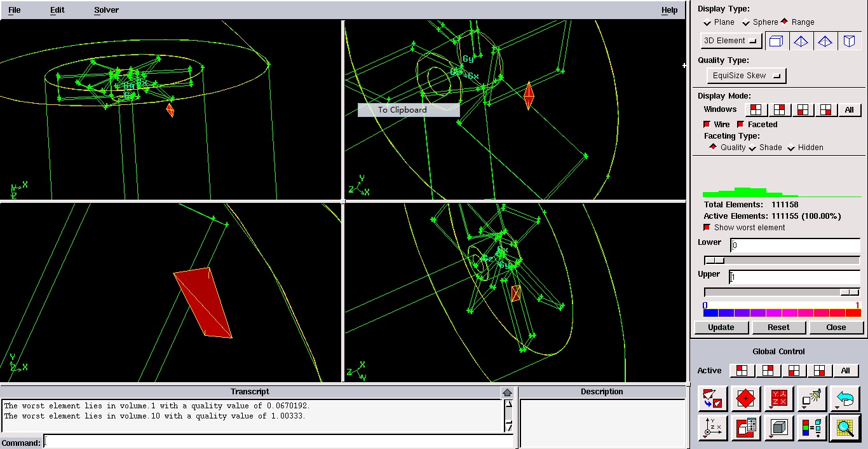
Task: Click the Active Elements 111155 (100.00%) text
Action: click(772, 216)
